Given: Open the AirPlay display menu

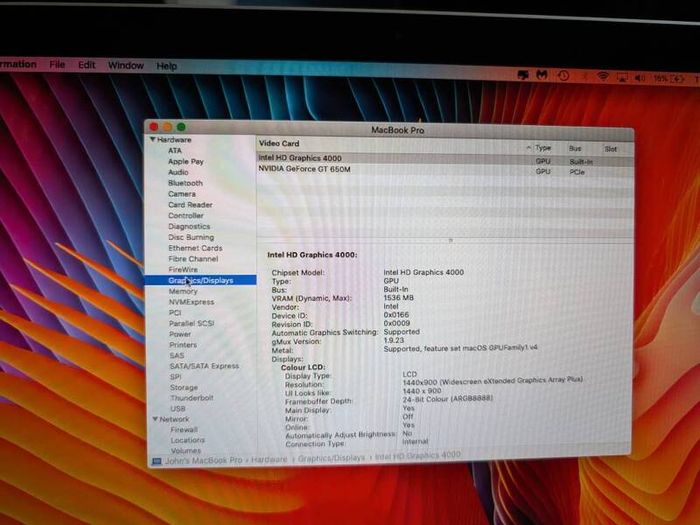Looking at the screenshot, I should 622,78.
